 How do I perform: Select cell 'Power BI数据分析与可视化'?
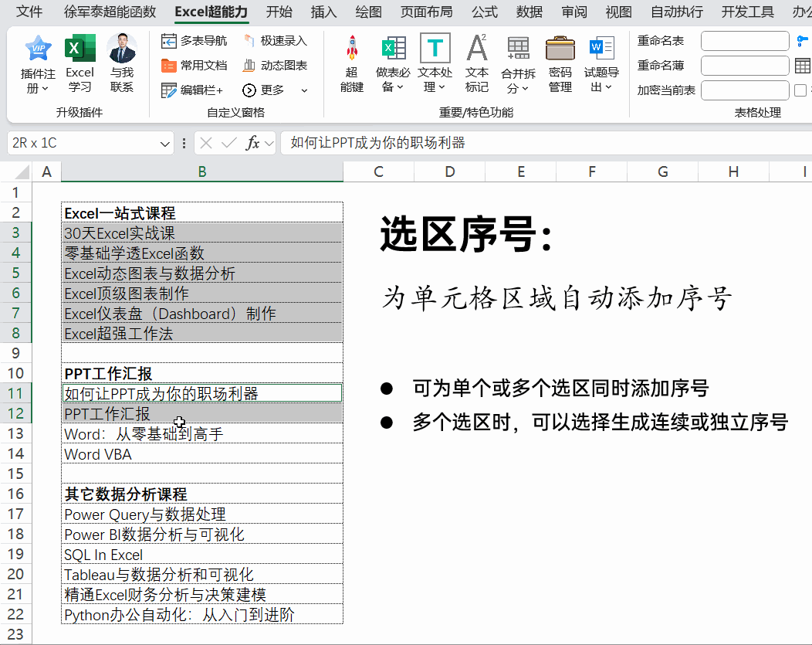tap(202, 534)
